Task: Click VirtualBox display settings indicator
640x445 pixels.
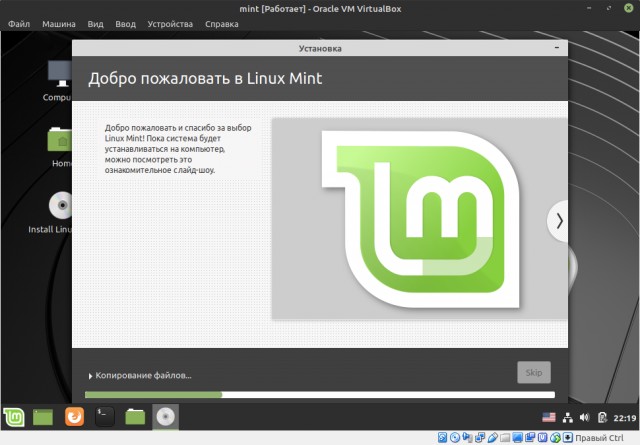Action: point(518,438)
